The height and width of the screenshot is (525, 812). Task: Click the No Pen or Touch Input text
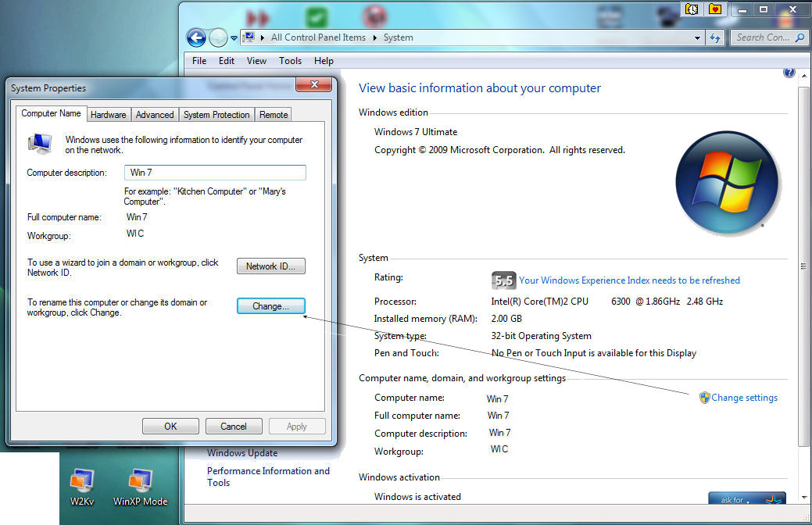(593, 353)
